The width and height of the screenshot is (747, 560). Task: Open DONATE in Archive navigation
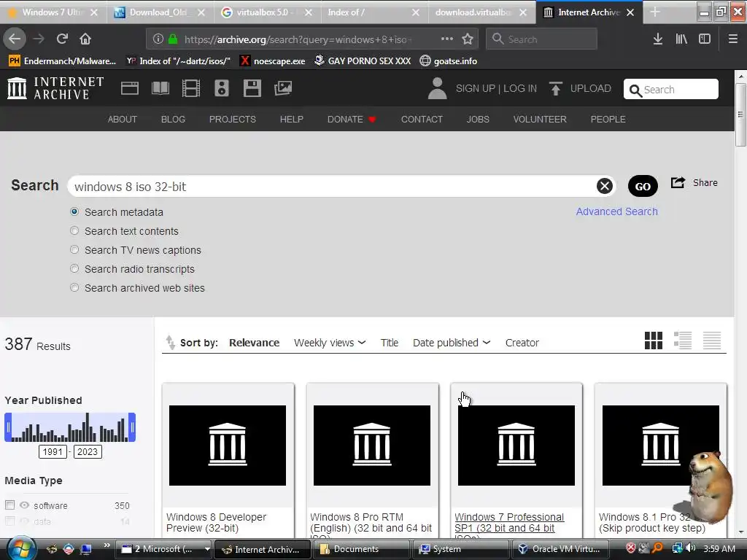(x=352, y=119)
